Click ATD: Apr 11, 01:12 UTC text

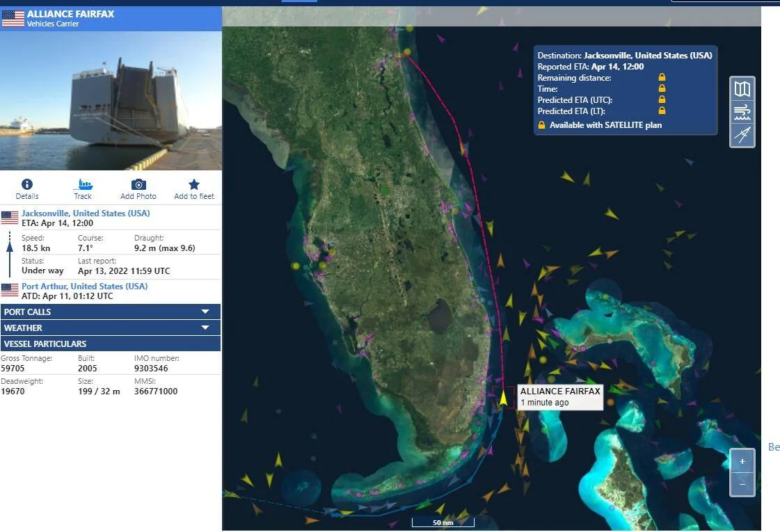tap(67, 296)
